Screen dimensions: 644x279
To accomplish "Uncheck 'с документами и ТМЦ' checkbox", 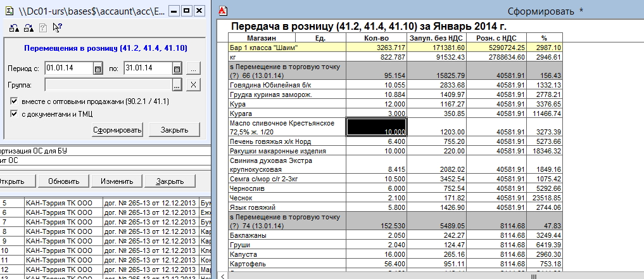I will click(x=15, y=114).
